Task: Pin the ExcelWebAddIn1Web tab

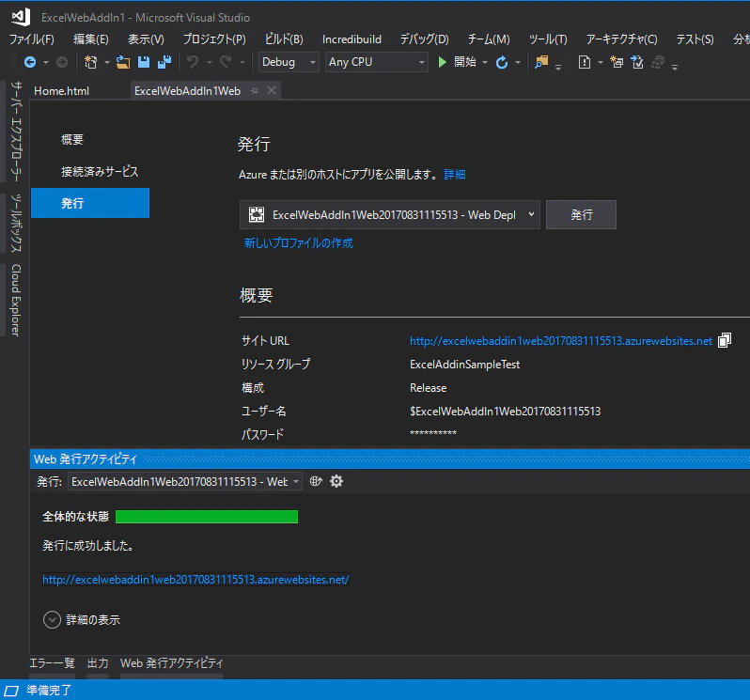Action: coord(255,91)
